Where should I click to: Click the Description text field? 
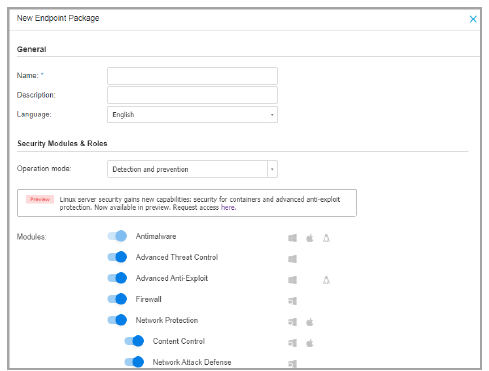192,95
